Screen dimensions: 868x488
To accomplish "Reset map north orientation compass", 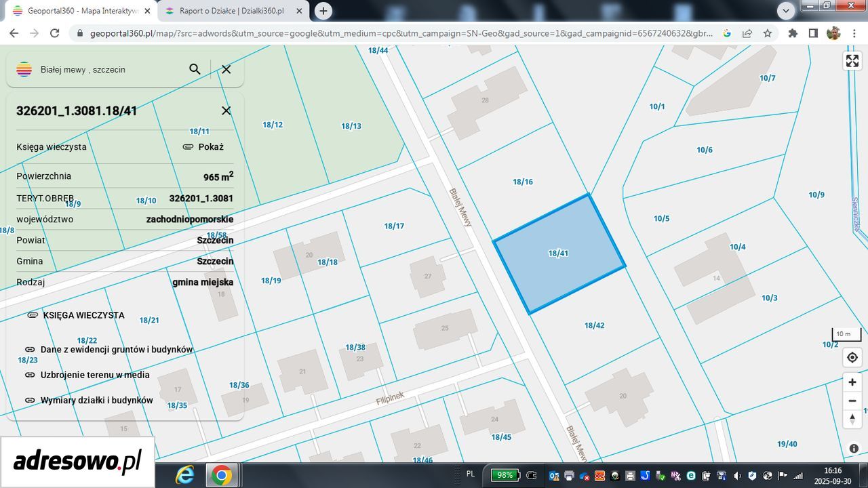I will click(852, 419).
